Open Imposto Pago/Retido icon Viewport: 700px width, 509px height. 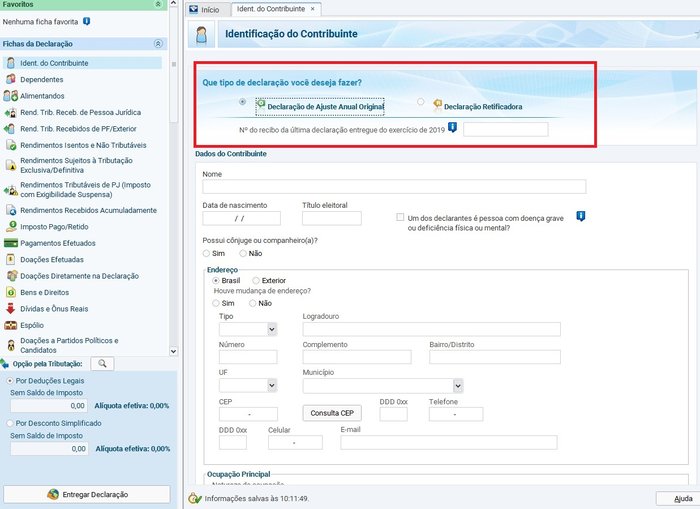click(11, 227)
